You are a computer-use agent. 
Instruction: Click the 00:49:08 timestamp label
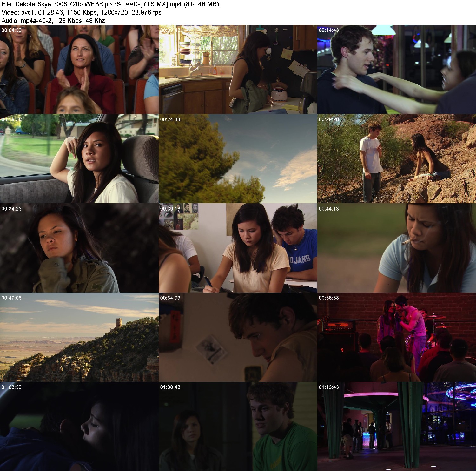click(11, 298)
